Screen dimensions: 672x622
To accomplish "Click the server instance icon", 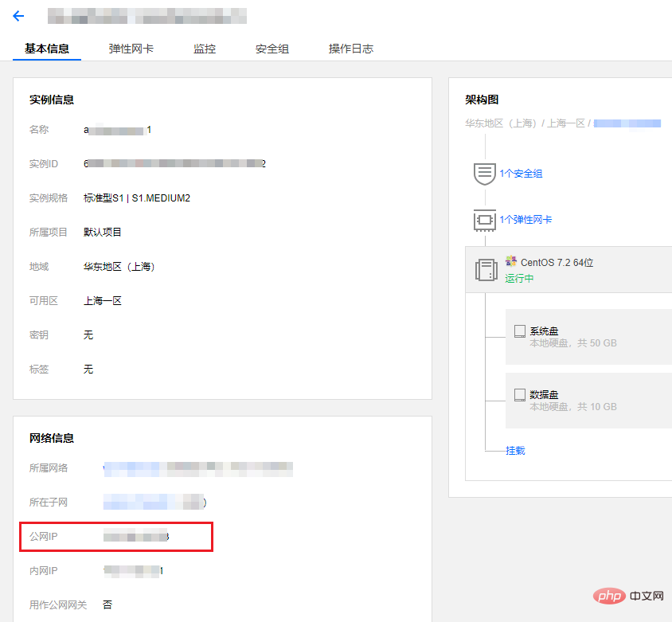I will pyautogui.click(x=486, y=270).
